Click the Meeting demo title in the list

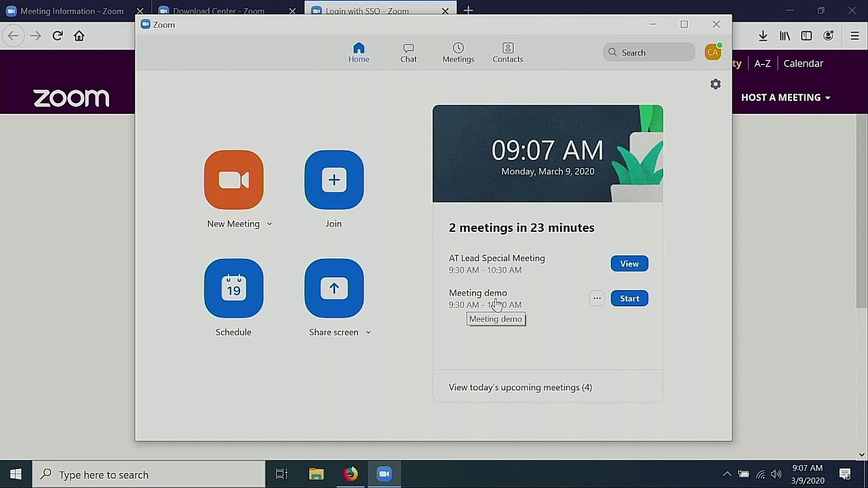(x=478, y=293)
